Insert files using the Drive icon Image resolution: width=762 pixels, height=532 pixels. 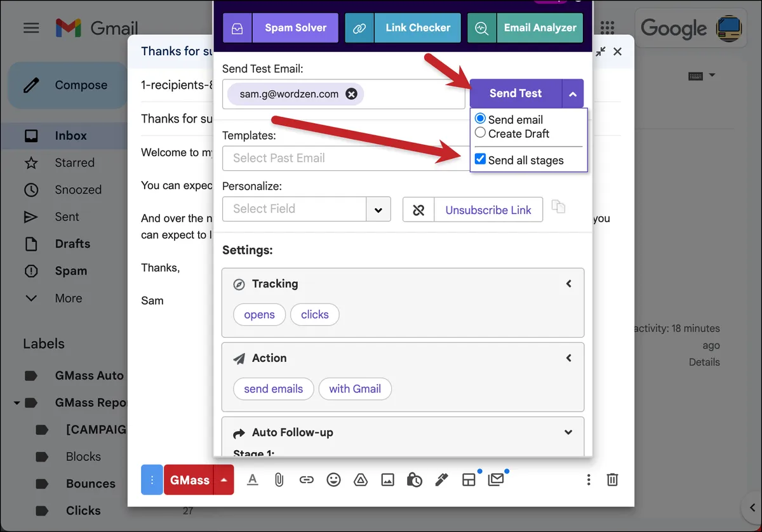tap(361, 480)
